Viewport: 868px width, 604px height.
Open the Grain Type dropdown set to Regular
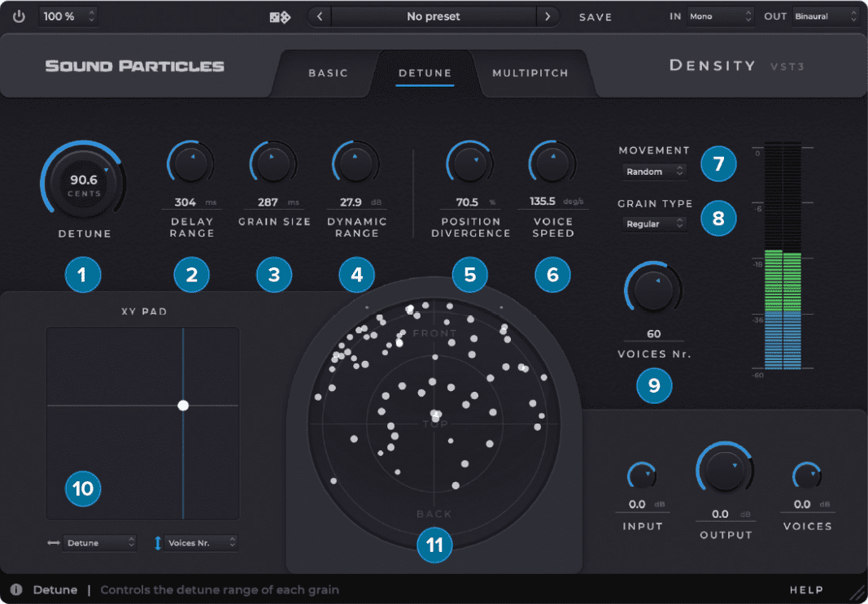tap(654, 224)
